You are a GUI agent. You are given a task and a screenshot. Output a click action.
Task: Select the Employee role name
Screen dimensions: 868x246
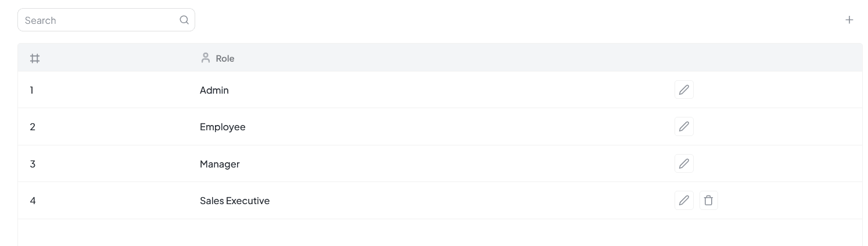(x=223, y=127)
